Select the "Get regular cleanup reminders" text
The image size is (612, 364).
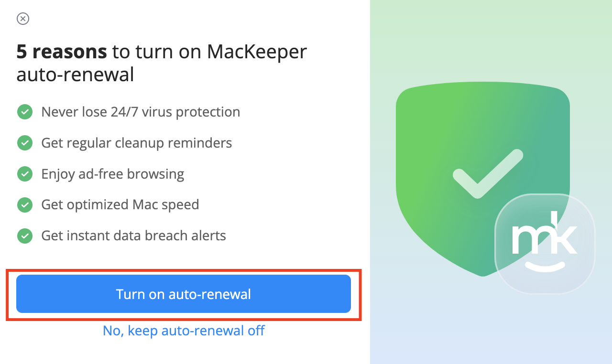[137, 143]
